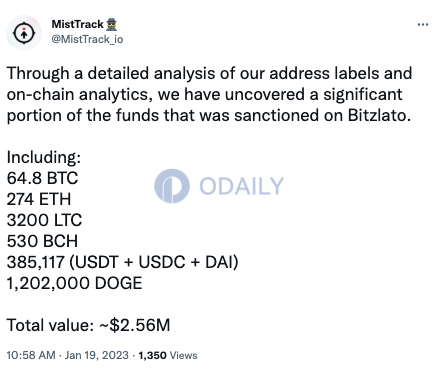Click the 1,202,000 DOGE line
This screenshot has width=439, height=373.
pyautogui.click(x=75, y=283)
